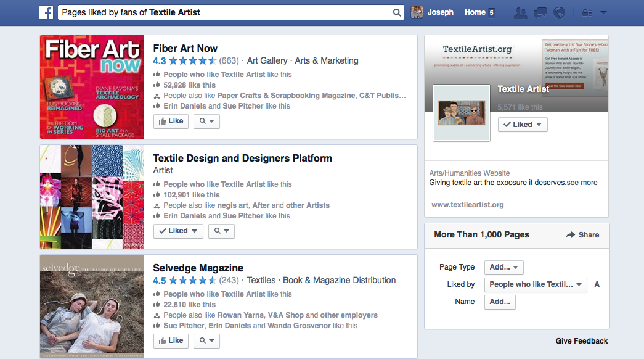Open Textile Design and Designers Platform title
The width and height of the screenshot is (644, 359).
pos(242,159)
